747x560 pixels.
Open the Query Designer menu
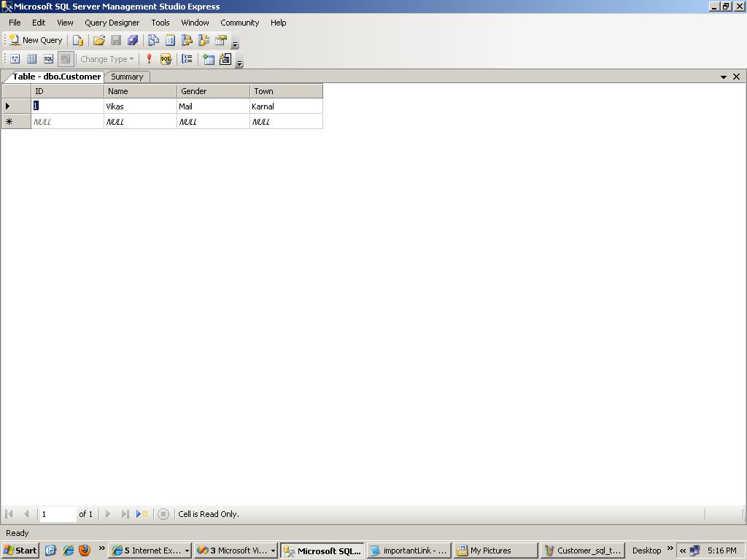pos(112,23)
